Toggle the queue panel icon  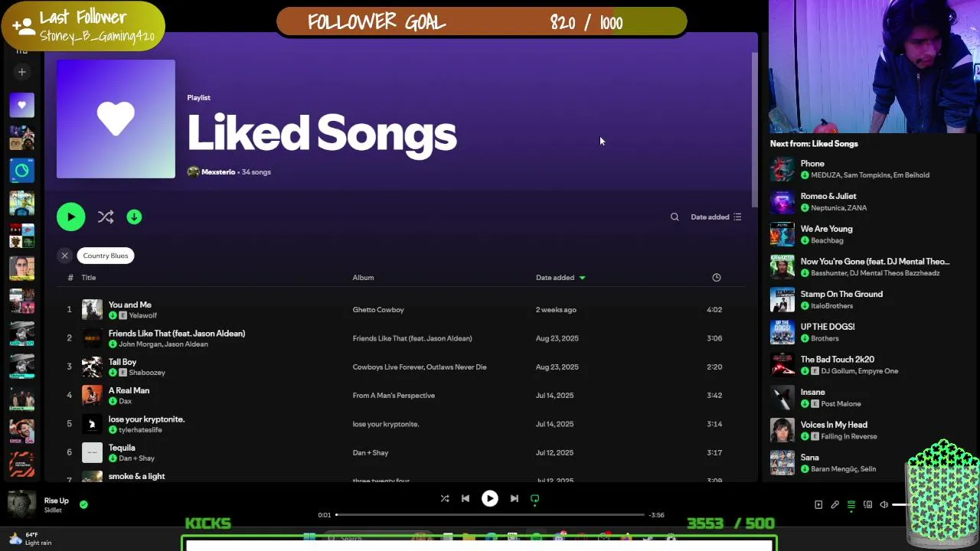click(851, 505)
